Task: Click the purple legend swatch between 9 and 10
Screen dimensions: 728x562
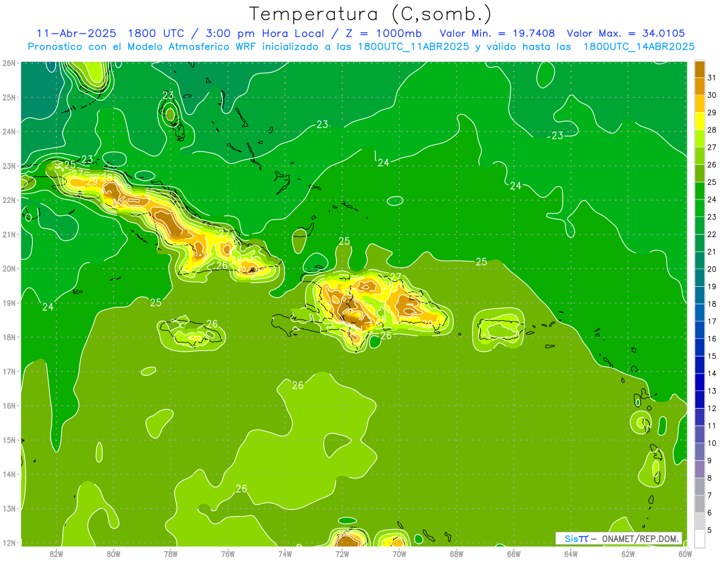Action: tap(699, 452)
